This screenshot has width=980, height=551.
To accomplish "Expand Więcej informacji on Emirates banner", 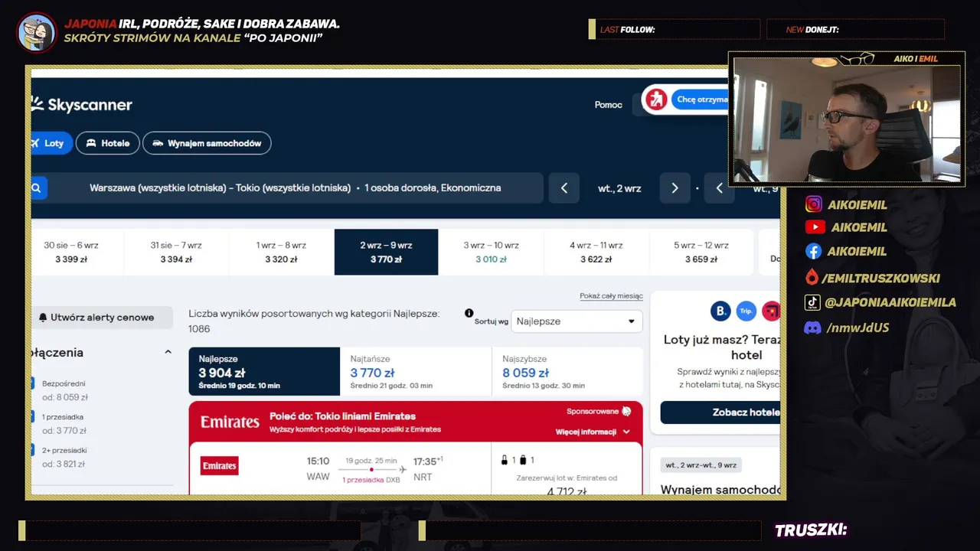I will [593, 432].
